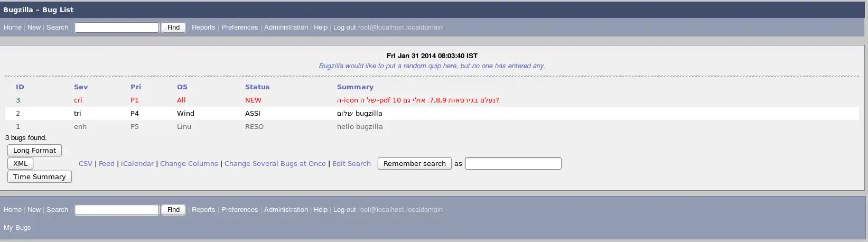Viewport: 868px width, 242px height.
Task: Select 'P5' priority cell of bug 1
Action: click(135, 127)
